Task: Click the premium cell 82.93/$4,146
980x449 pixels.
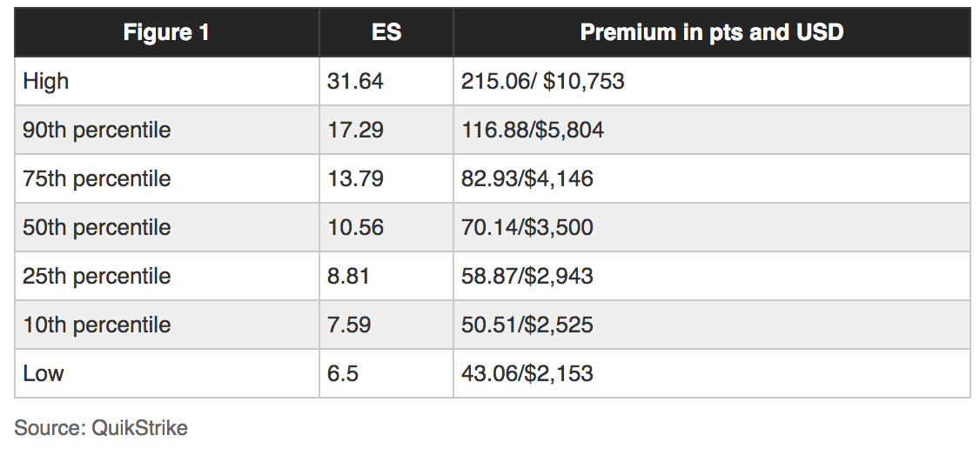Action: (527, 179)
